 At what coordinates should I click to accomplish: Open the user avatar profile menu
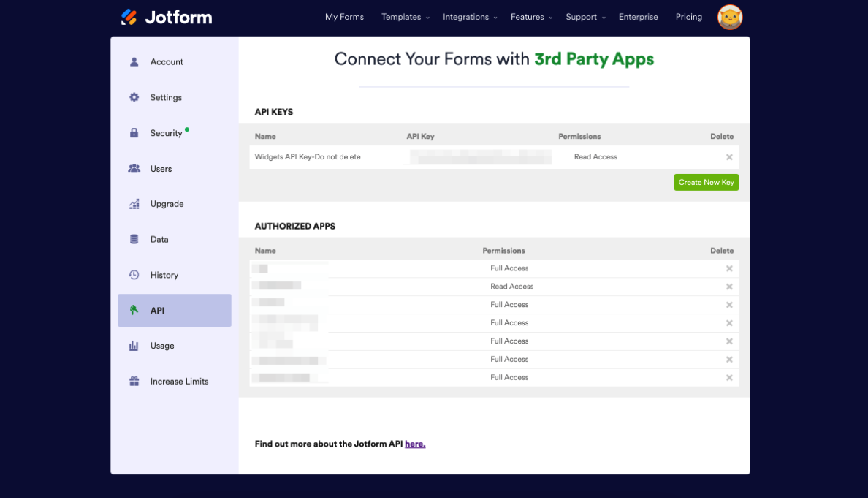click(730, 17)
